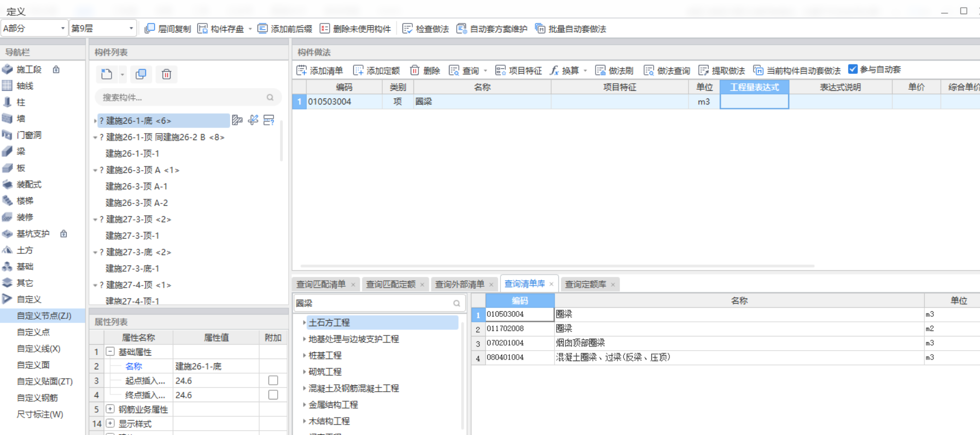Click 名称 property value 建施26-1-底
This screenshot has width=980, height=435.
[x=215, y=366]
